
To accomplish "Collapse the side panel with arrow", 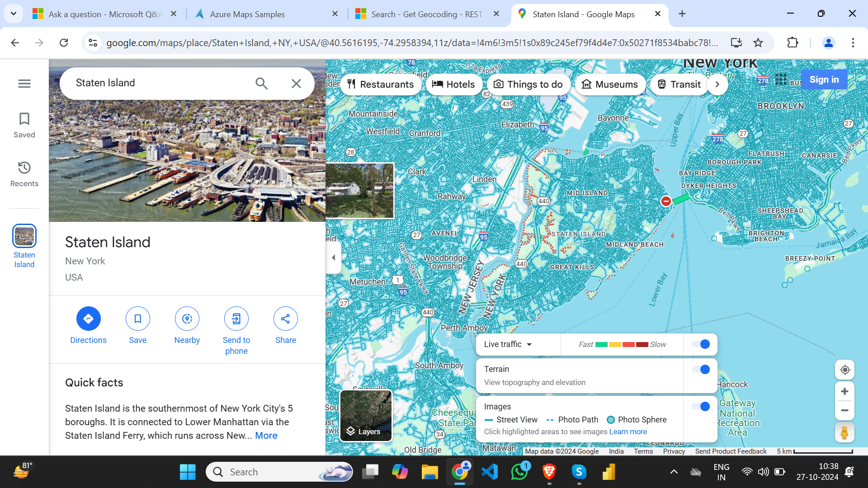I will [334, 258].
